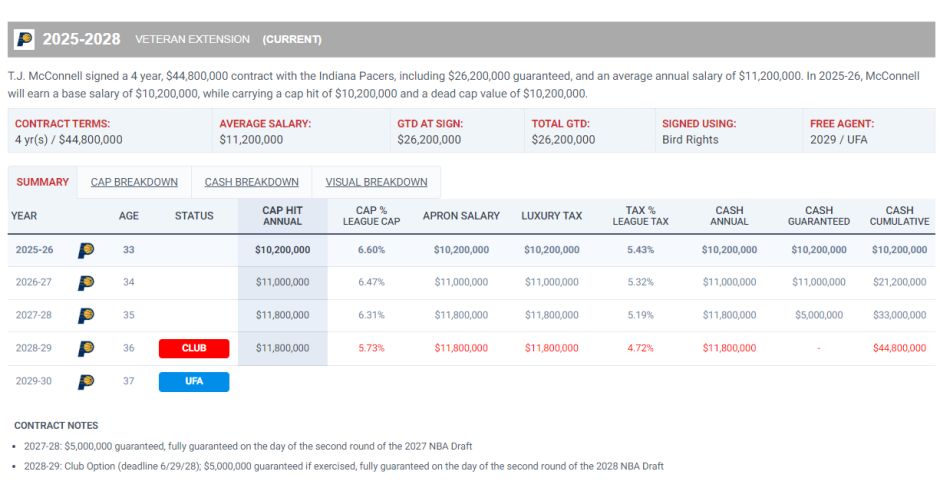940x491 pixels.
Task: Click the Pacers logo in the 2025-2028 header
Action: (x=25, y=40)
